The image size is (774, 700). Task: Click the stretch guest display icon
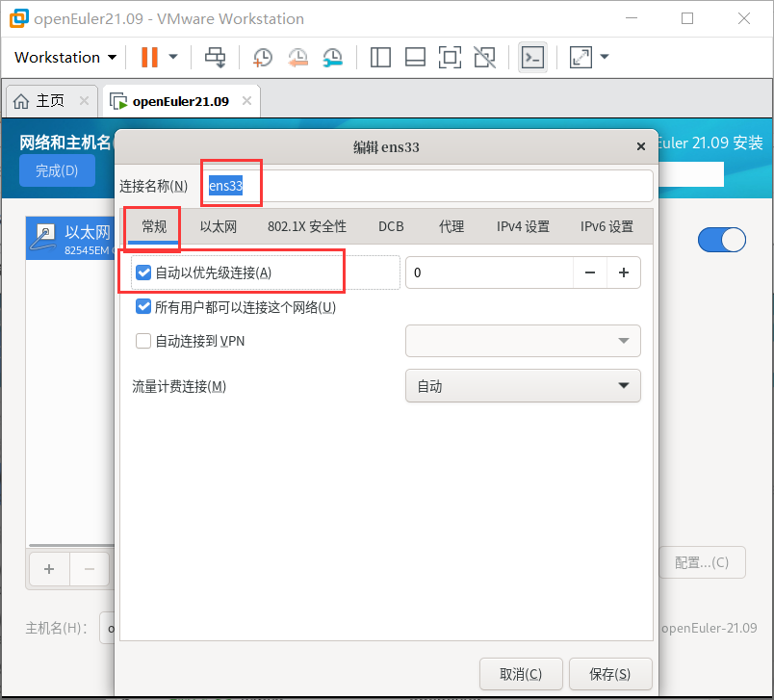581,57
